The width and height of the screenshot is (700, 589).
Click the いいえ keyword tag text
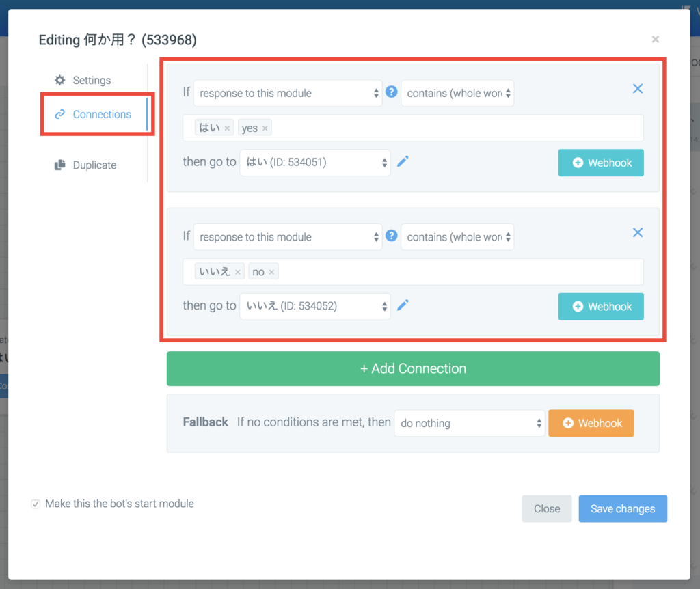215,272
